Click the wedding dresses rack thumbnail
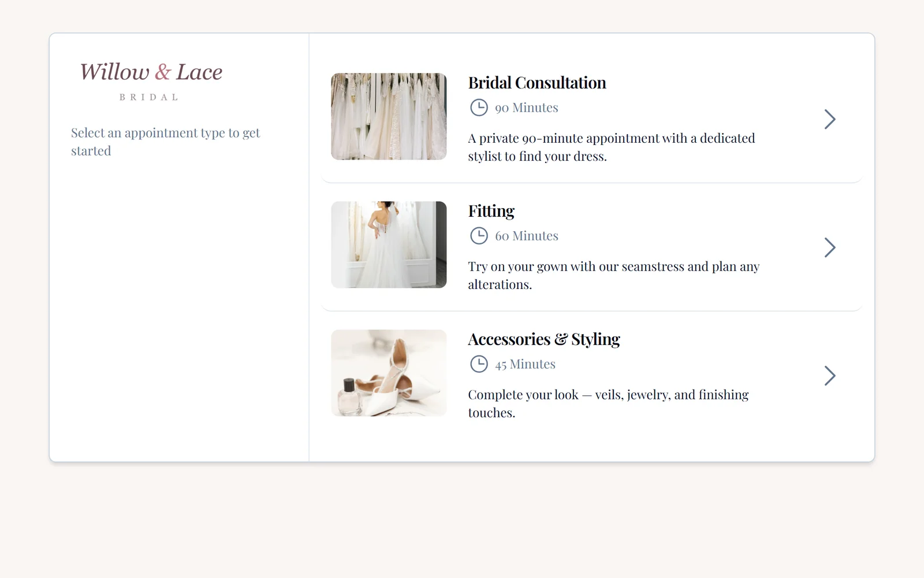The width and height of the screenshot is (924, 578). pyautogui.click(x=389, y=116)
